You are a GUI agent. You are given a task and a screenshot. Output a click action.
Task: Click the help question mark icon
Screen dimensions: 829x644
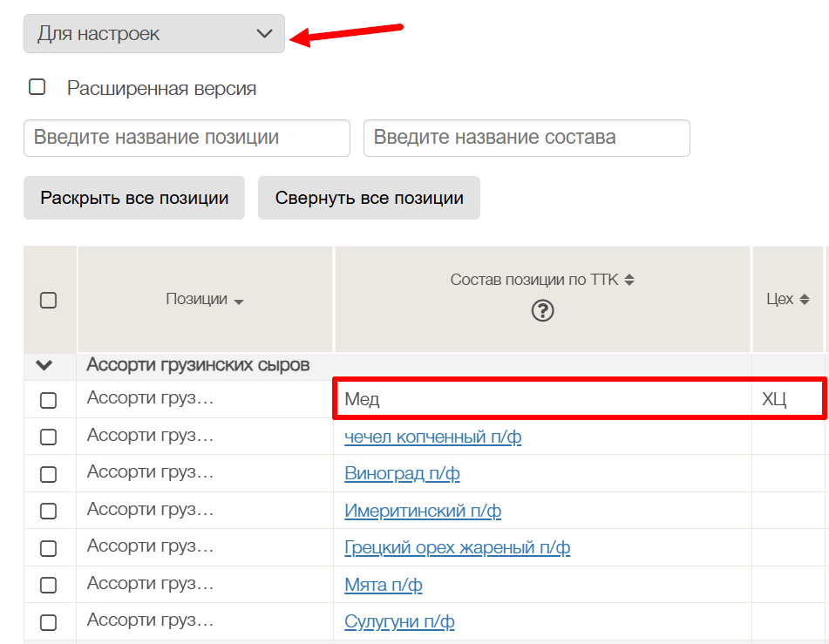542,310
